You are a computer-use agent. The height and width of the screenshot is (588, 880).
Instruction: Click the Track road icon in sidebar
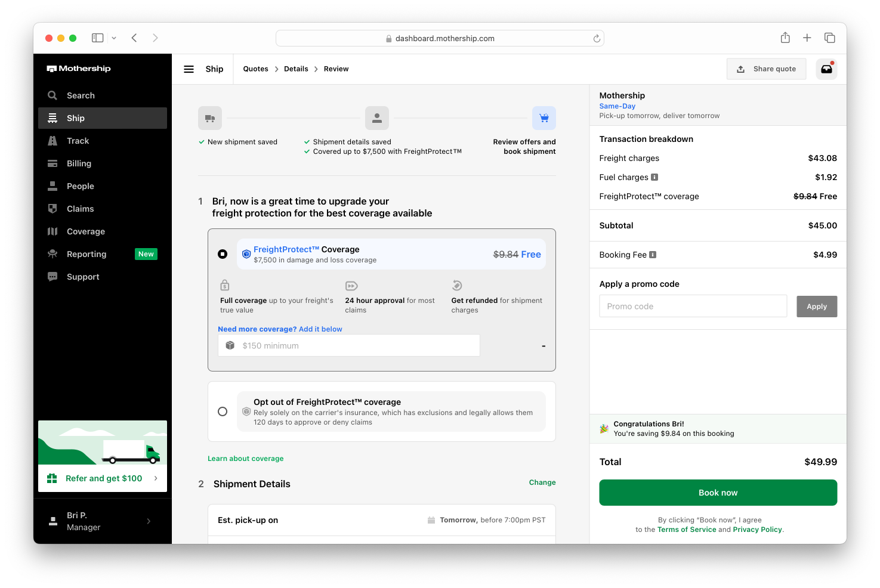(53, 141)
